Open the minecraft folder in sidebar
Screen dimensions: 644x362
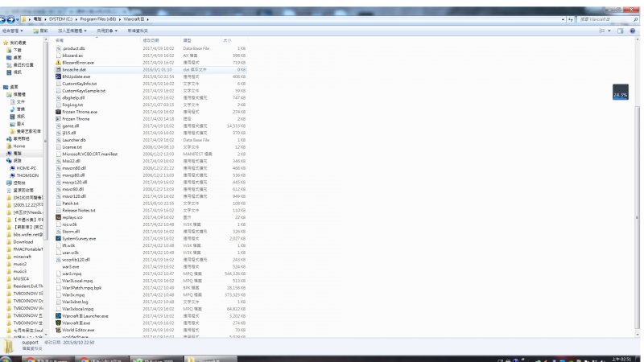[22, 257]
